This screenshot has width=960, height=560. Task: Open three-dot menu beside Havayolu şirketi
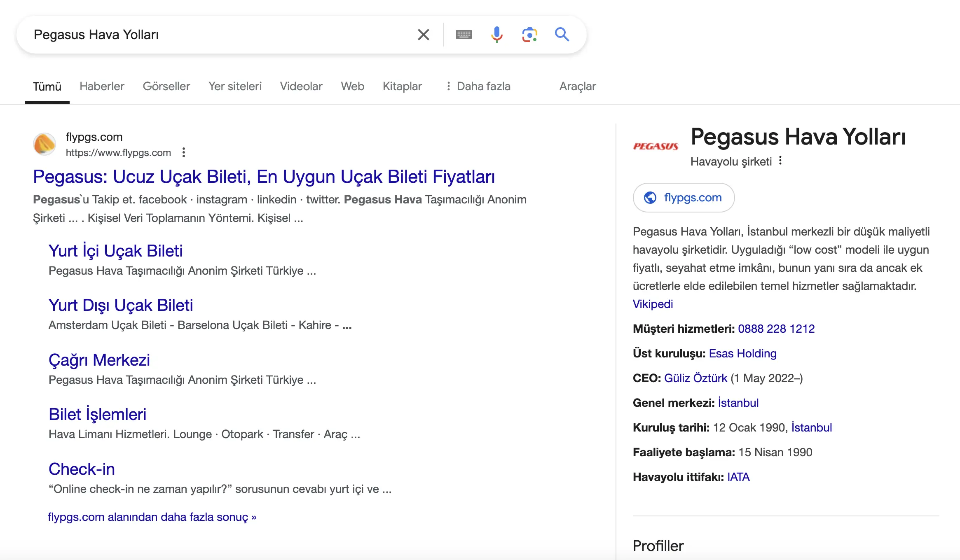pyautogui.click(x=780, y=161)
